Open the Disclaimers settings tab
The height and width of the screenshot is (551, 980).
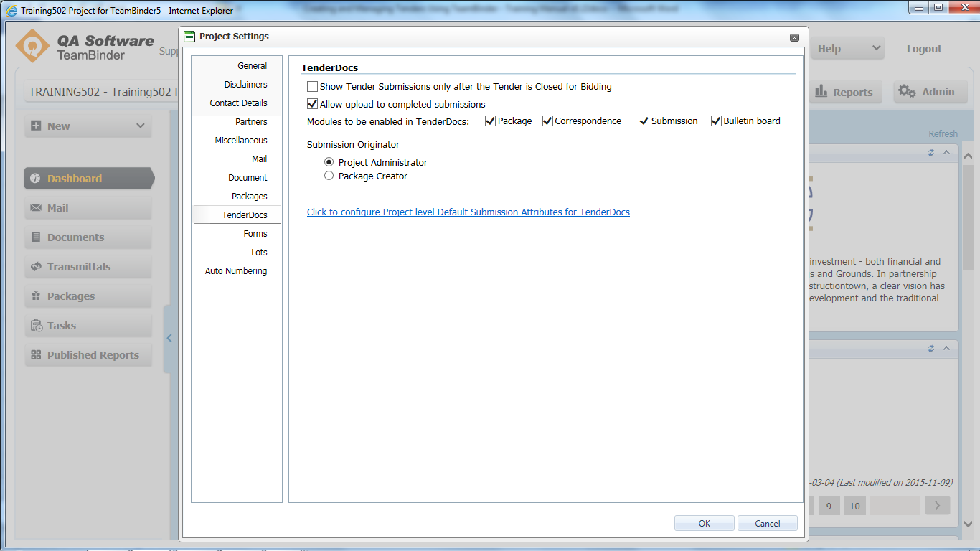[x=245, y=85]
